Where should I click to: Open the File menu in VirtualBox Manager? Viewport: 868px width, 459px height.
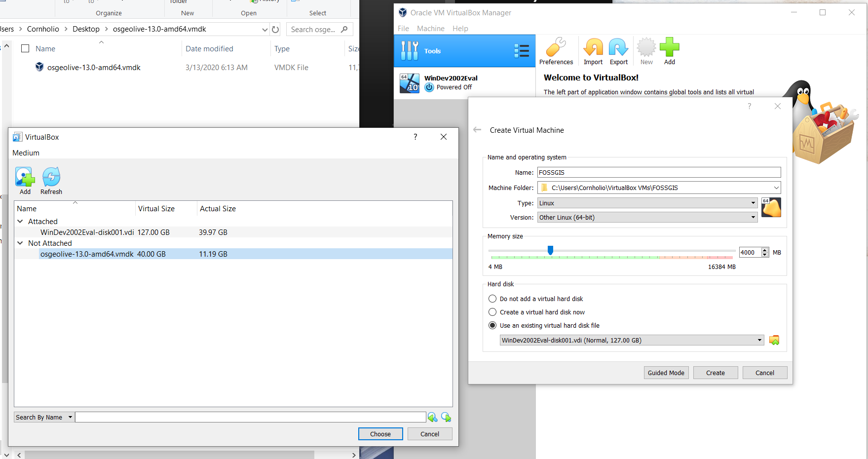point(403,28)
